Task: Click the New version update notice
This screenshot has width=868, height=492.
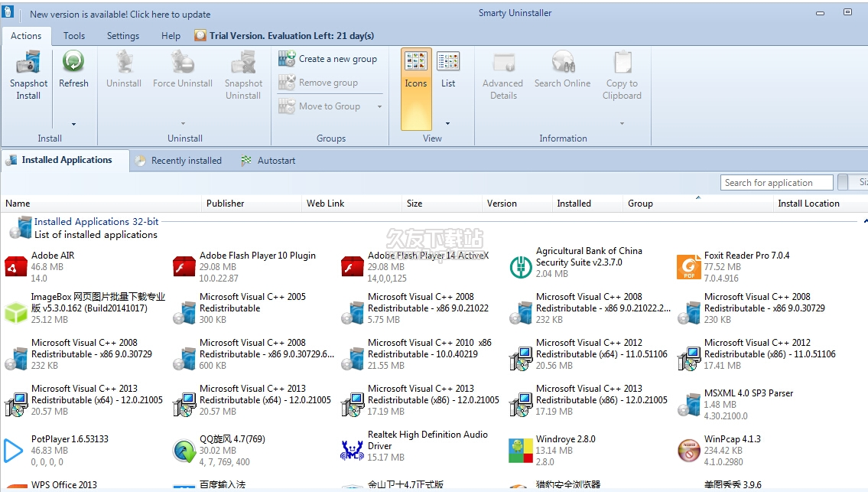Action: point(120,15)
